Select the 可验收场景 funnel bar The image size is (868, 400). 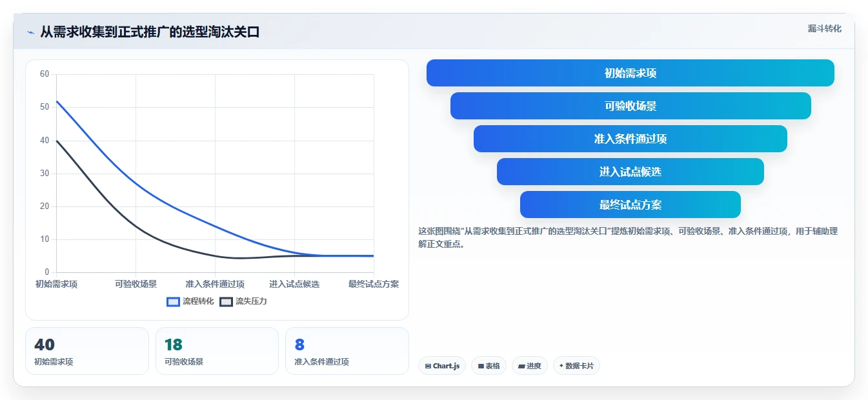[x=631, y=106]
